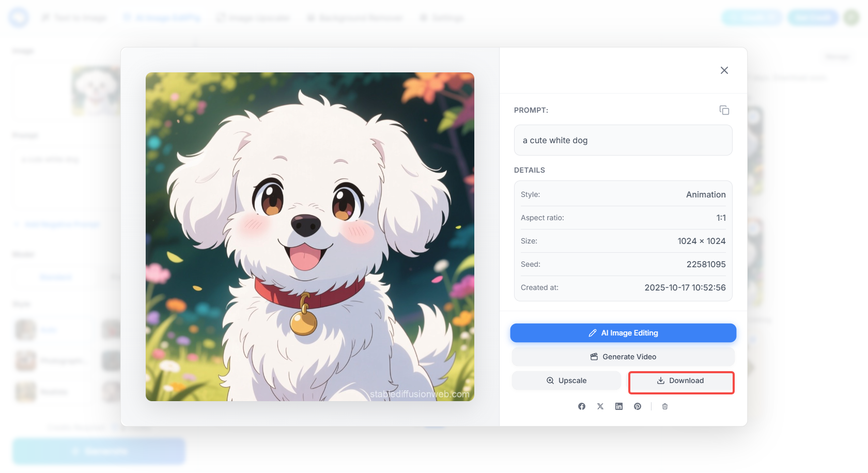Open the Image Upscale tab

pos(253,17)
